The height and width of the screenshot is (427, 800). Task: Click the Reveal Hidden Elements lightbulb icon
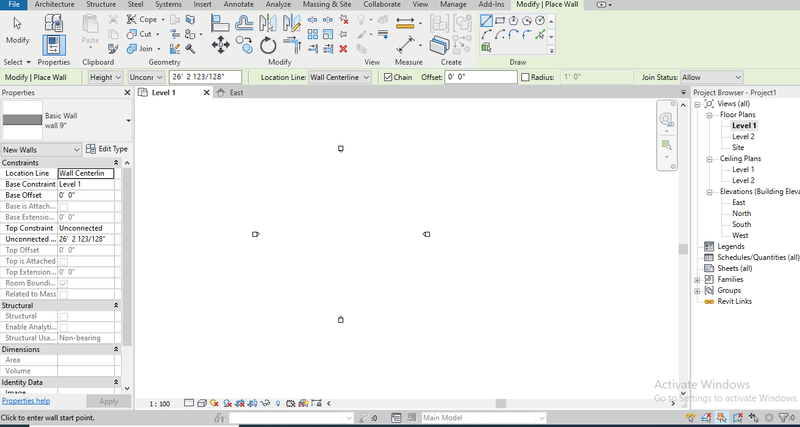[278, 404]
